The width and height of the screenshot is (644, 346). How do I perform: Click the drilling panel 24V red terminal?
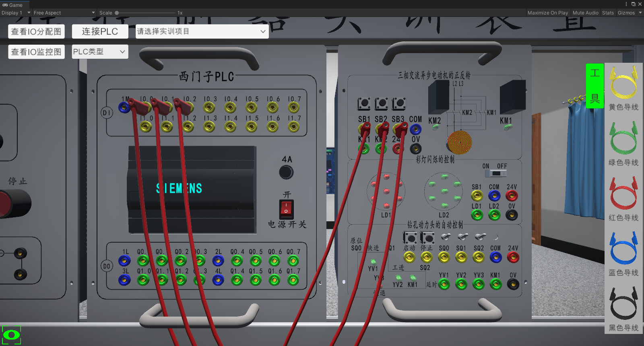coord(513,257)
